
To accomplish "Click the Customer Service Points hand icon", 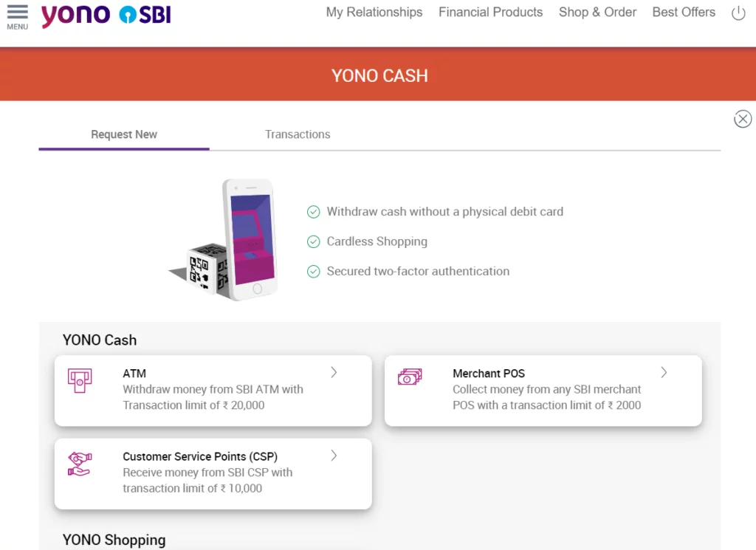I will (x=79, y=464).
